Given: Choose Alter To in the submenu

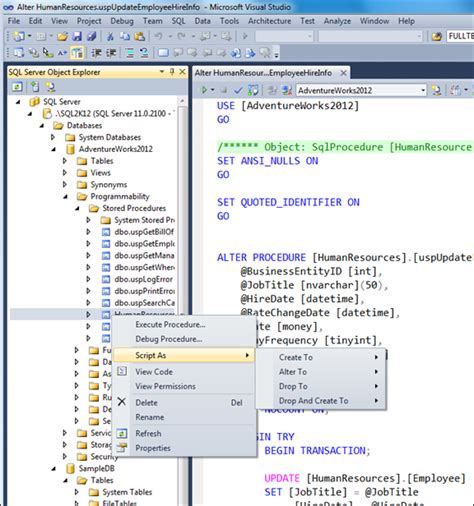Looking at the screenshot, I should [321, 372].
